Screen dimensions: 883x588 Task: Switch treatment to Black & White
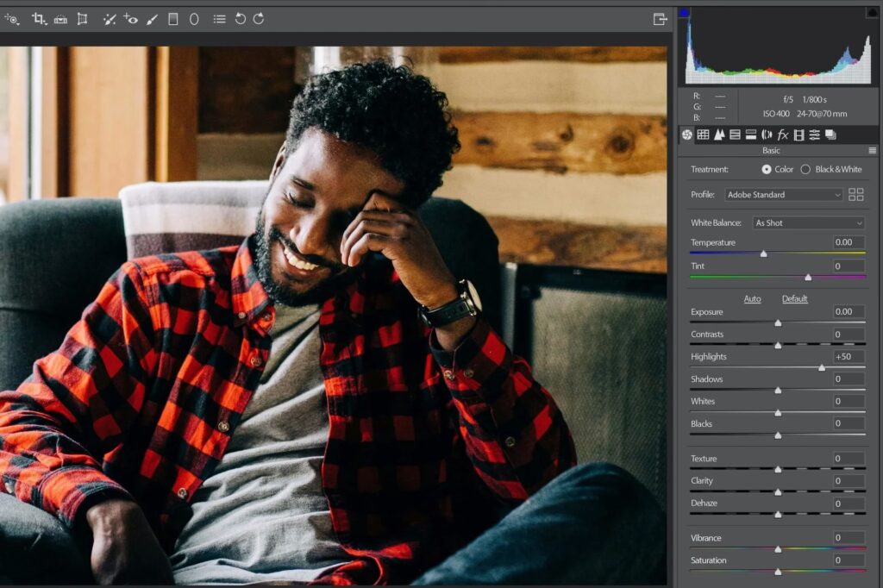(x=805, y=169)
